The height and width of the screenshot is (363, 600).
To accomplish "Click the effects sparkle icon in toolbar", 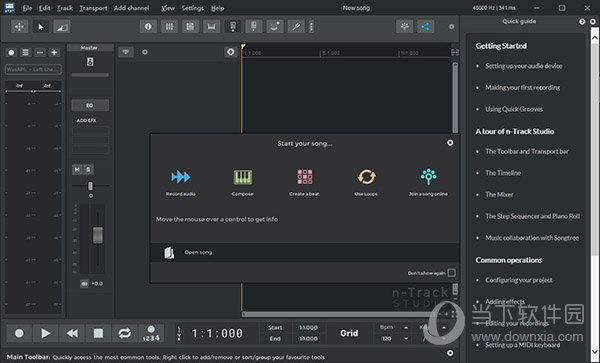I will [x=404, y=26].
